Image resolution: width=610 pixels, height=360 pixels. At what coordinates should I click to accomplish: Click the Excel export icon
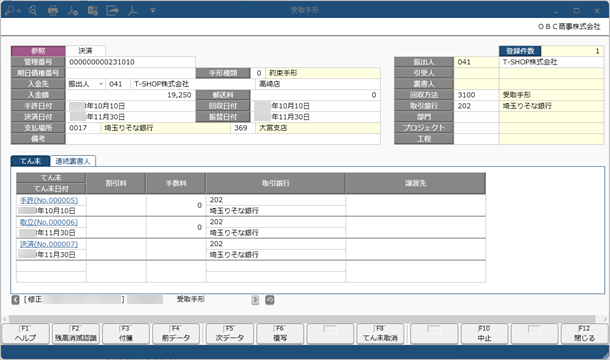coord(93,11)
